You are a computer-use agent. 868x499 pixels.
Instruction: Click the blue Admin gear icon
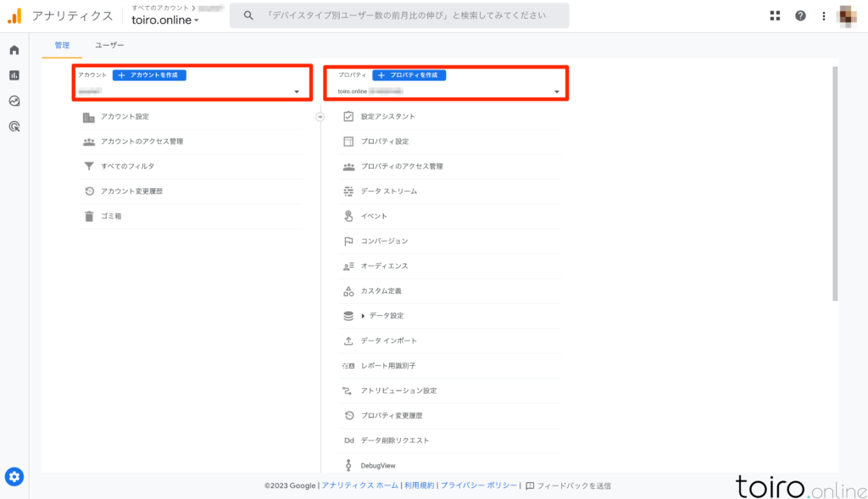tap(14, 477)
